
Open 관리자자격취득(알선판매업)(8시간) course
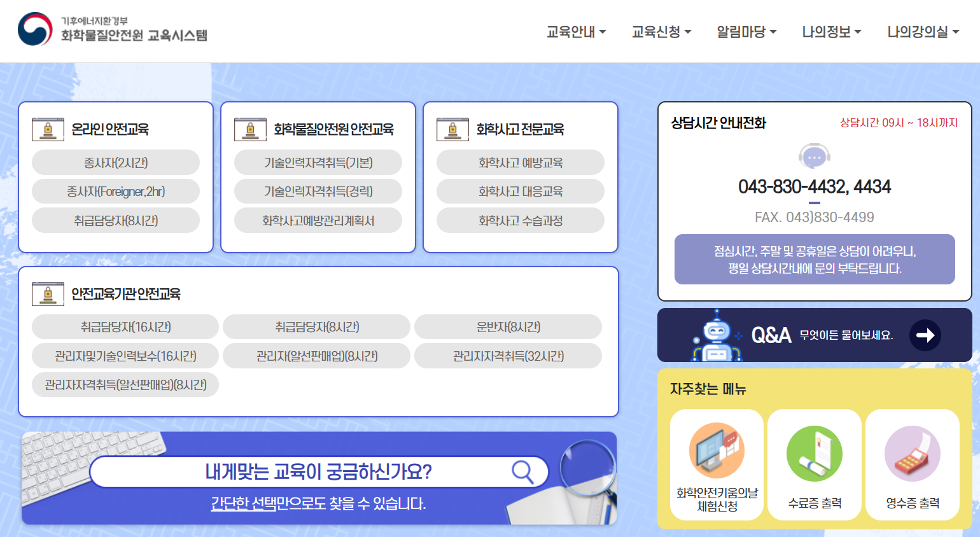pyautogui.click(x=125, y=384)
